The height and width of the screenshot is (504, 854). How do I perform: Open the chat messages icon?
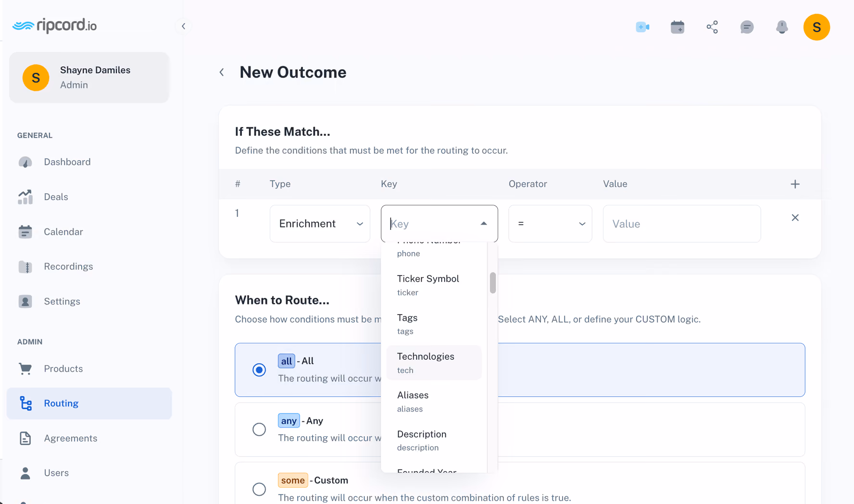tap(747, 27)
